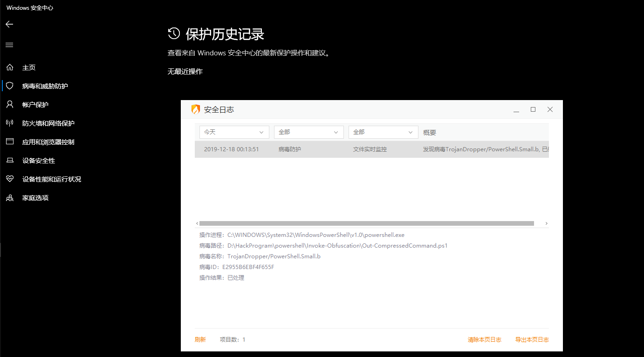
Task: Close the 安全日志 window
Action: [550, 109]
